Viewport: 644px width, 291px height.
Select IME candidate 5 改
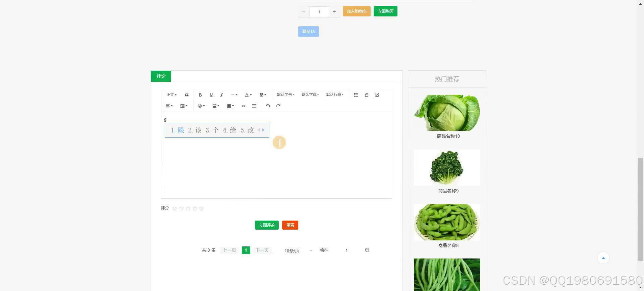point(247,130)
